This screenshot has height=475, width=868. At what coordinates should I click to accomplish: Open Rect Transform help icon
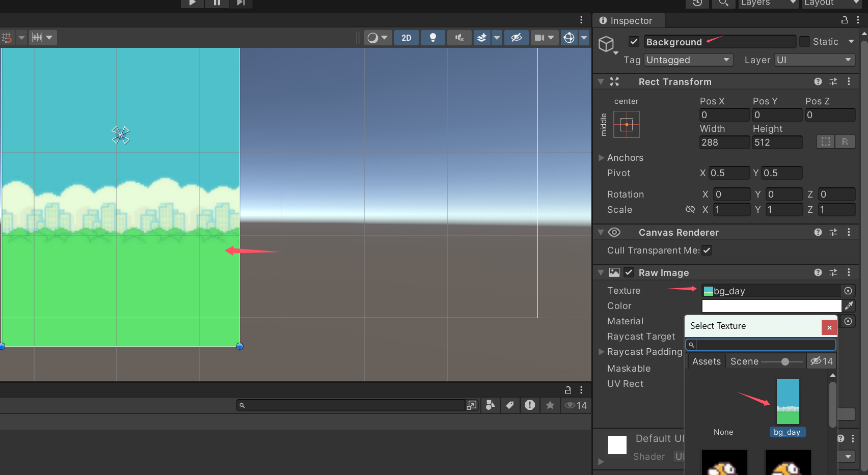(818, 82)
